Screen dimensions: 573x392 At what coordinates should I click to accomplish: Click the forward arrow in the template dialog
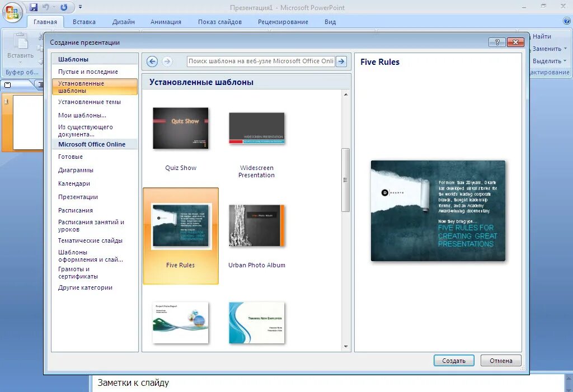[167, 62]
